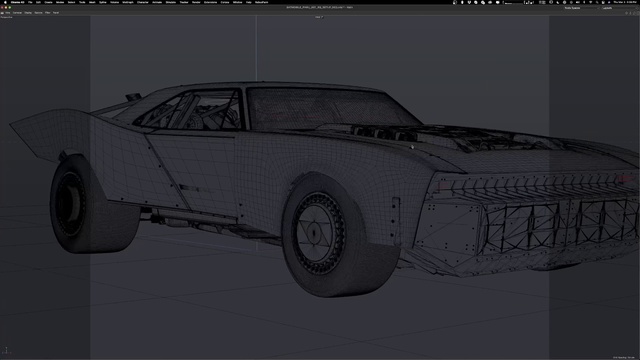Click the grid spacing status text

625,358
